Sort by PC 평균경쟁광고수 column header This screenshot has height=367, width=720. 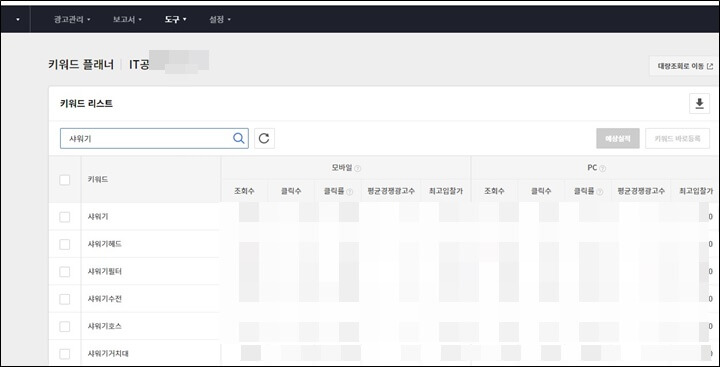point(641,192)
